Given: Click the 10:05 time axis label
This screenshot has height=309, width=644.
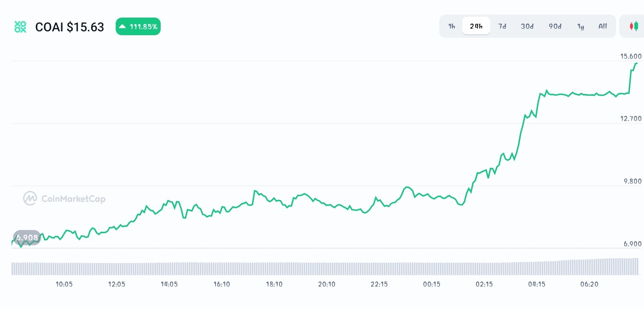Looking at the screenshot, I should point(64,284).
